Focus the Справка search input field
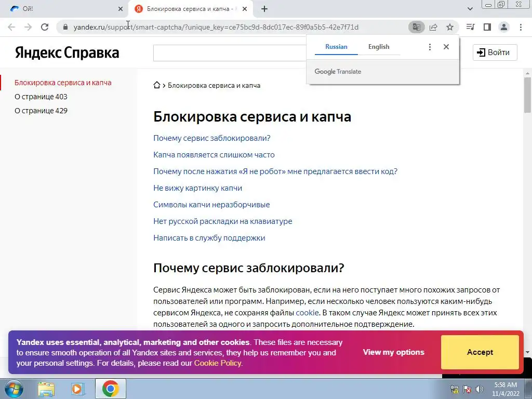This screenshot has height=399, width=532. coord(230,53)
